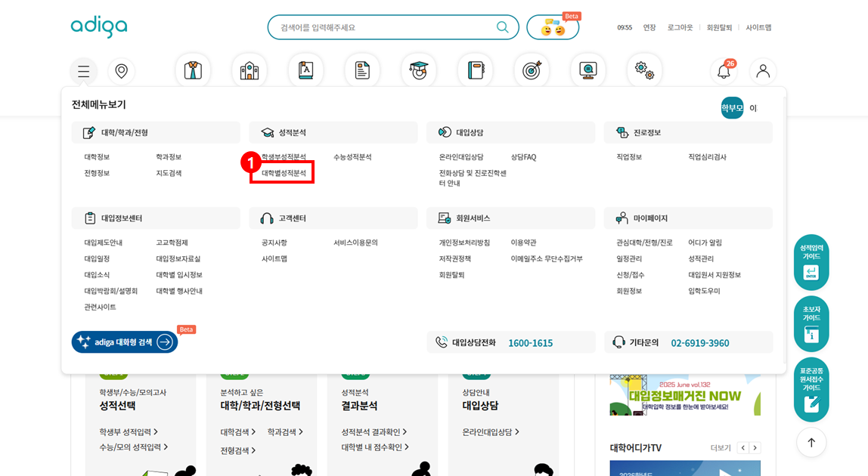
Task: Click the adiga 대화형 검색 button
Action: pos(125,342)
